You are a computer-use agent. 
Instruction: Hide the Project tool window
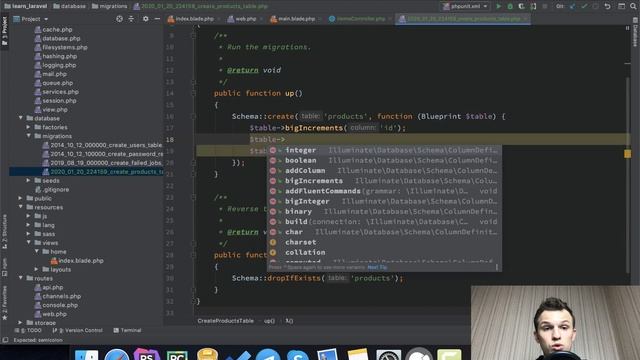point(157,19)
